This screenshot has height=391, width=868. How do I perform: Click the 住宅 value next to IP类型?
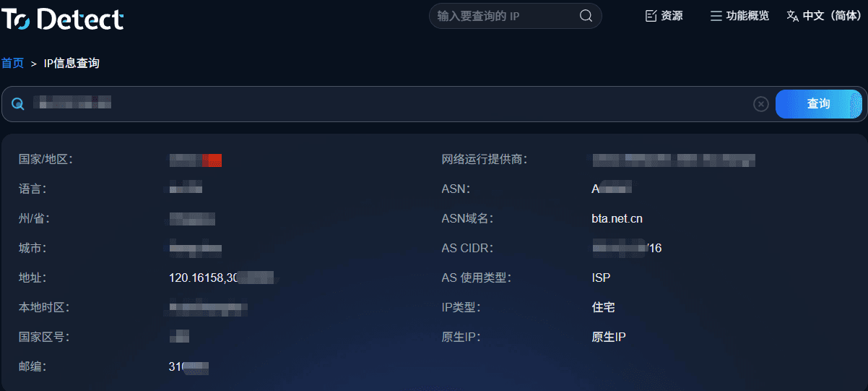[x=603, y=307]
